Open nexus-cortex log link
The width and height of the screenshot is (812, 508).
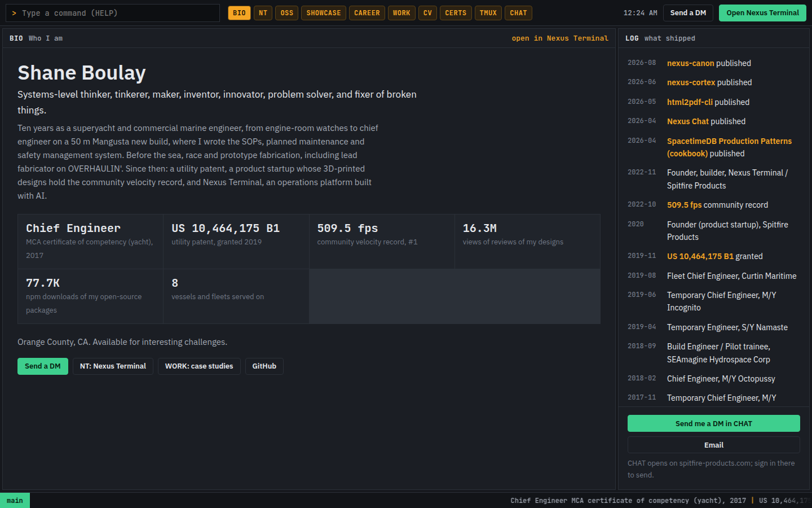click(691, 82)
